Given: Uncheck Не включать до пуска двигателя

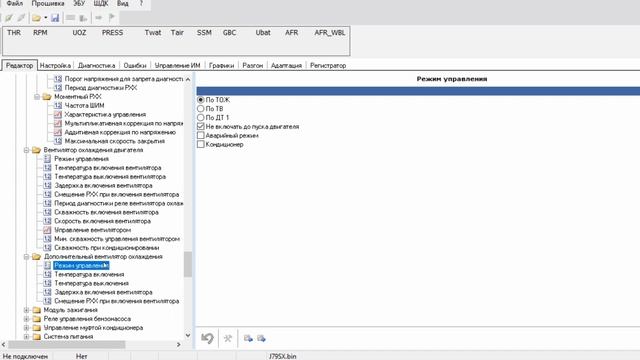Looking at the screenshot, I should (x=200, y=127).
